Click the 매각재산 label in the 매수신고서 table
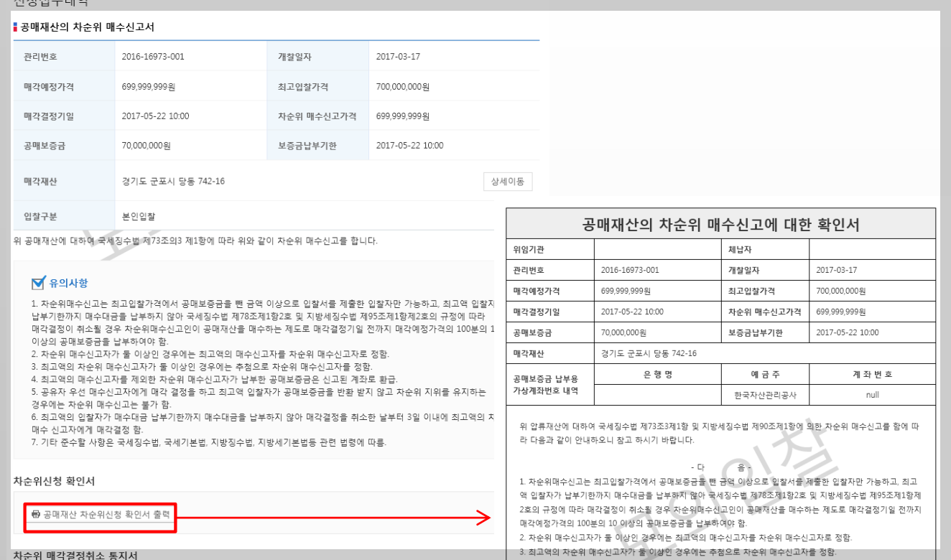Image resolution: width=951 pixels, height=560 pixels. [x=42, y=181]
